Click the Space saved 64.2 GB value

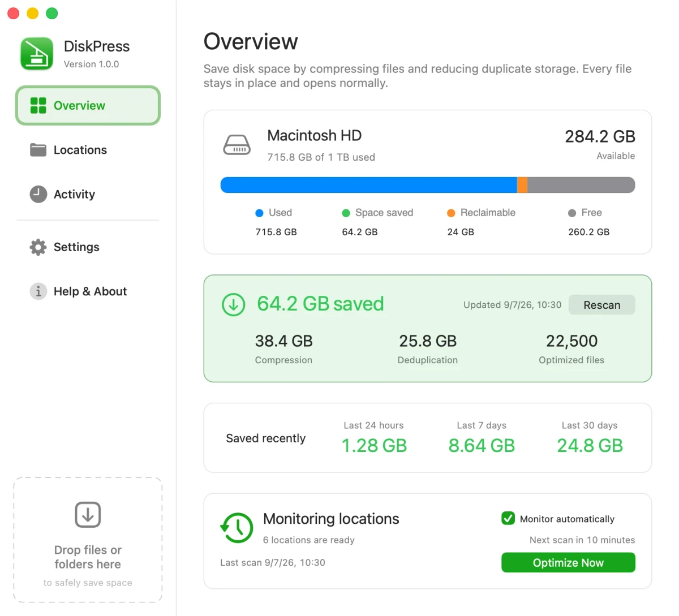coord(360,232)
